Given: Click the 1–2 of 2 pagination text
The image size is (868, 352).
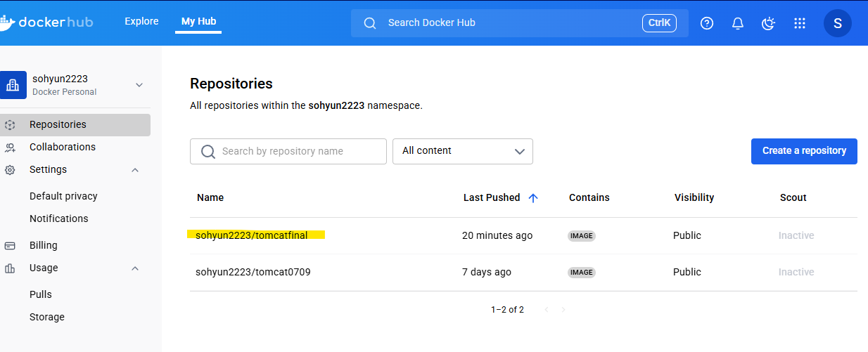Looking at the screenshot, I should [507, 309].
